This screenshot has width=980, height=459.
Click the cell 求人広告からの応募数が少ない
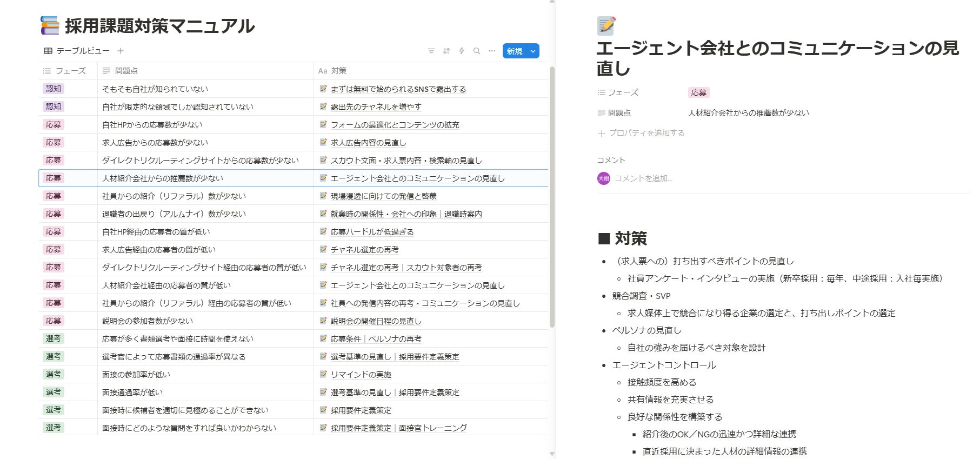tap(205, 142)
